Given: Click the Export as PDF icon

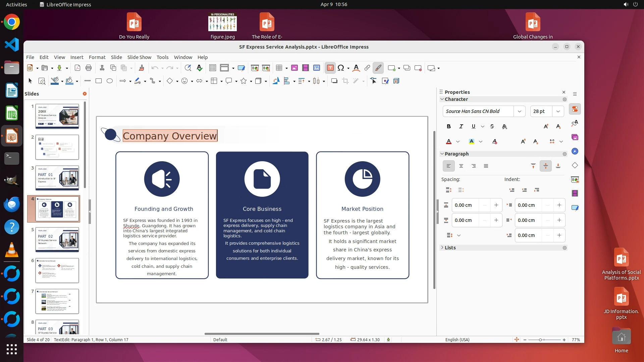Looking at the screenshot, I should point(77,68).
